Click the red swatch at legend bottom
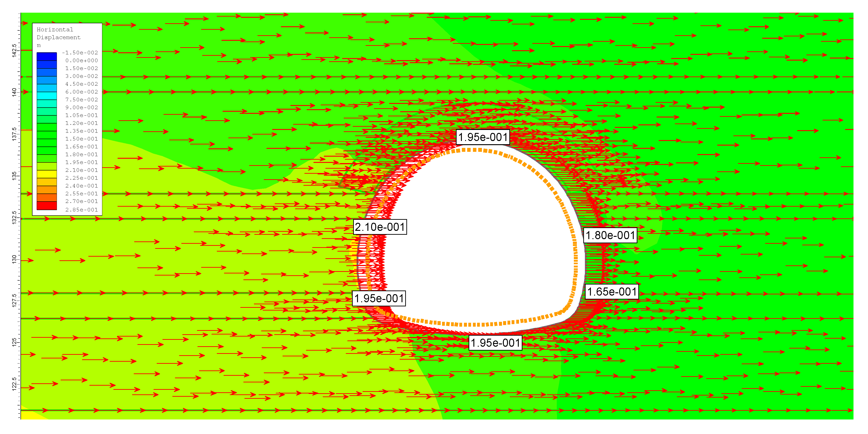This screenshot has width=868, height=434. [x=47, y=205]
